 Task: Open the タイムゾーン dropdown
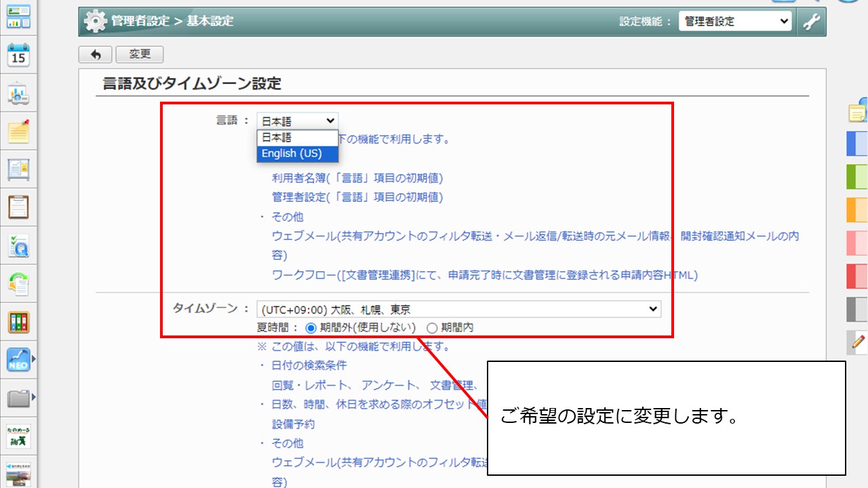tap(459, 309)
